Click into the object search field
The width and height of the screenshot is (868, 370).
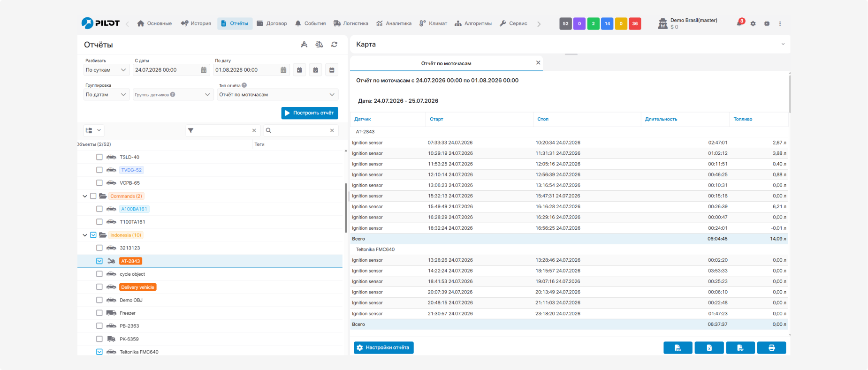click(300, 130)
